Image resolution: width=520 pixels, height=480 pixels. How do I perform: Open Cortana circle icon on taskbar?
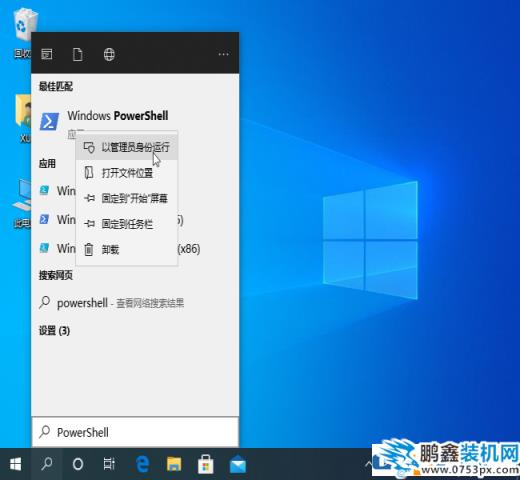[78, 464]
